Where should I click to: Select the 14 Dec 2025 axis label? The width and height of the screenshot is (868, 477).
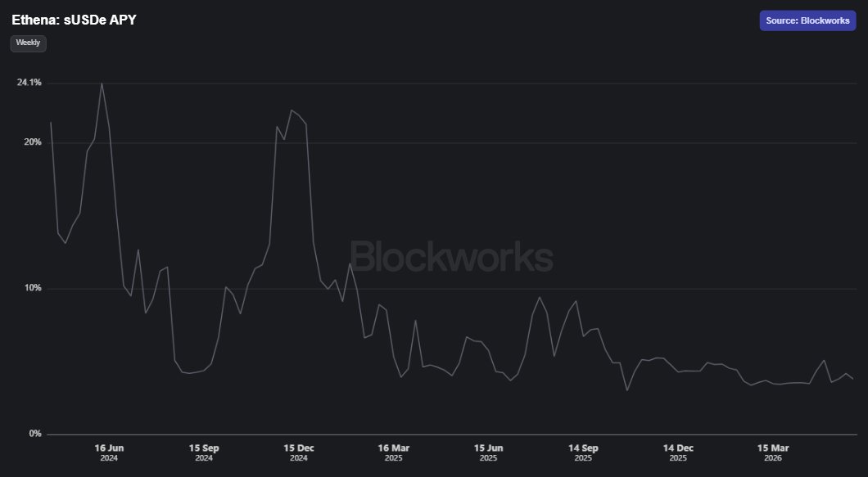pyautogui.click(x=678, y=452)
